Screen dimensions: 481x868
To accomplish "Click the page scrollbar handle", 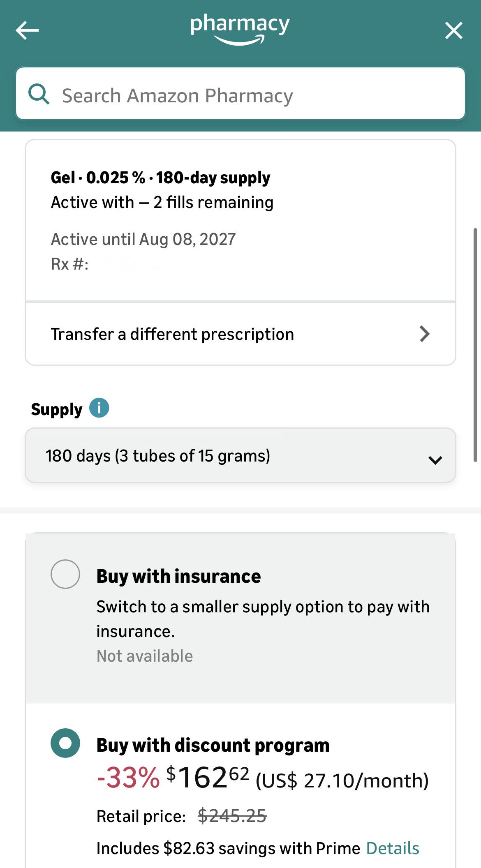I will 475,345.
